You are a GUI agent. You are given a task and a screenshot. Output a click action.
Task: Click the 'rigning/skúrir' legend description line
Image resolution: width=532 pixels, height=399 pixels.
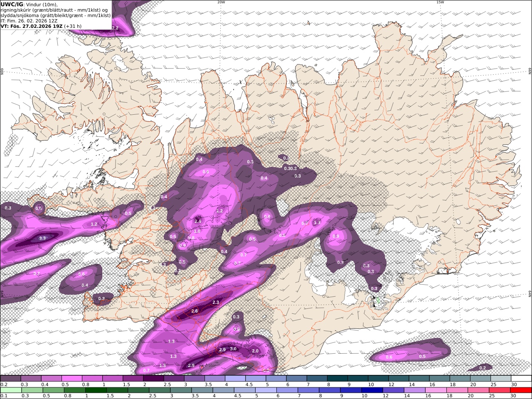(x=54, y=10)
